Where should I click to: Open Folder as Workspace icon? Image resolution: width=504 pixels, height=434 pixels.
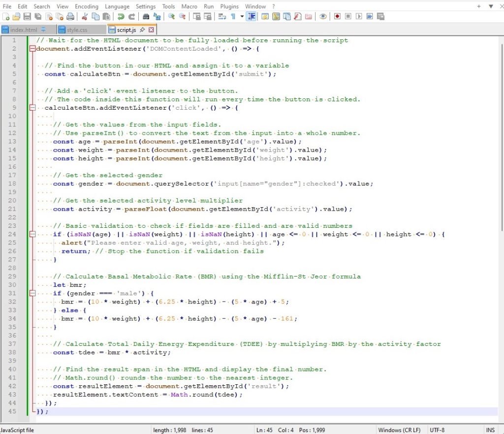[309, 16]
